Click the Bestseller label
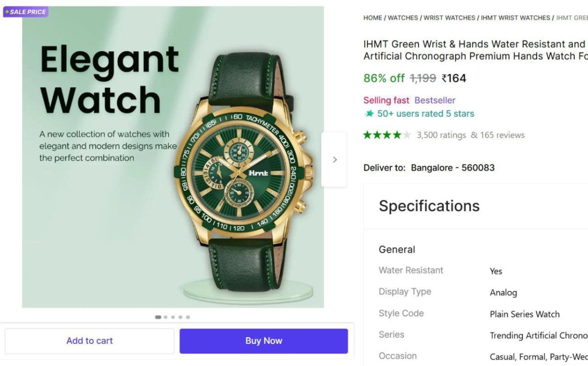Screen dimensions: 588x366 coord(435,100)
